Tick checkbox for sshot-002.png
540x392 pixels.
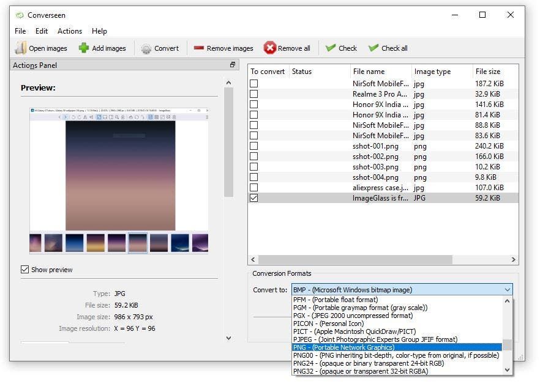pyautogui.click(x=254, y=156)
